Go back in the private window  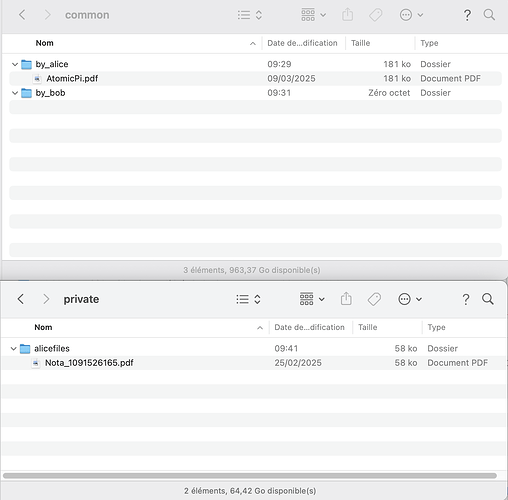pyautogui.click(x=21, y=299)
